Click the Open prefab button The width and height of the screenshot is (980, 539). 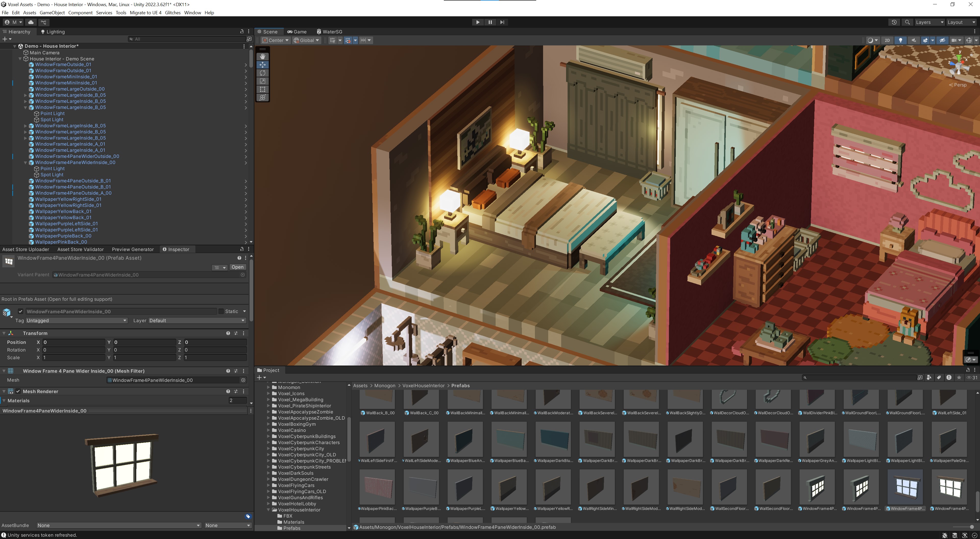click(x=237, y=267)
